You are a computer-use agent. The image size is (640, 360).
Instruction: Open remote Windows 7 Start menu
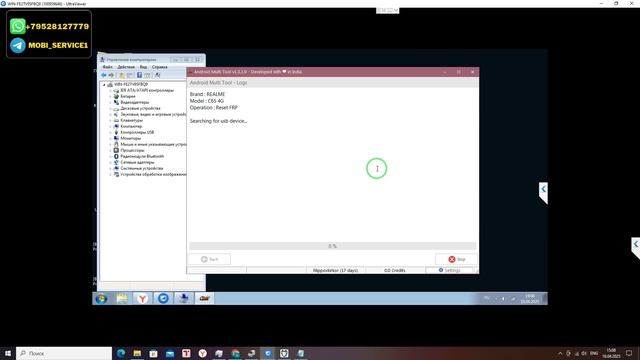coord(101,299)
